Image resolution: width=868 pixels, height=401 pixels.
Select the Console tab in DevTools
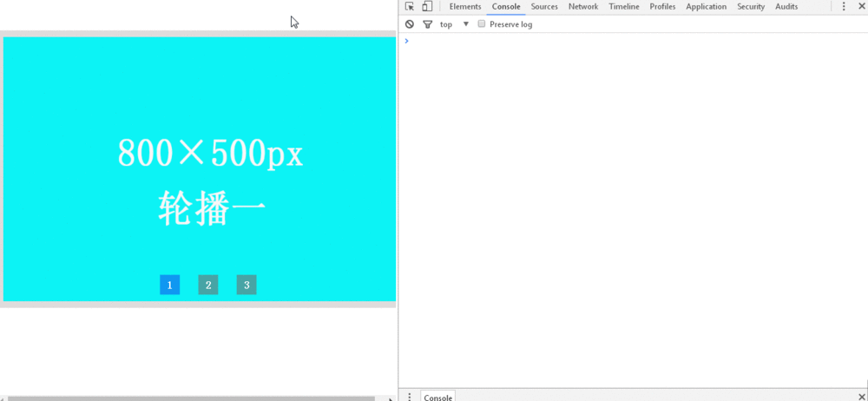pos(506,7)
